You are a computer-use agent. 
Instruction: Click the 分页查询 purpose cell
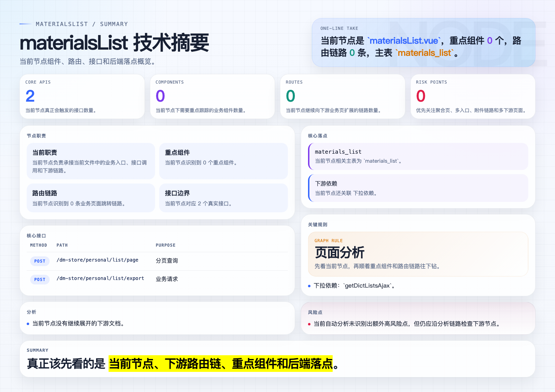(x=167, y=261)
